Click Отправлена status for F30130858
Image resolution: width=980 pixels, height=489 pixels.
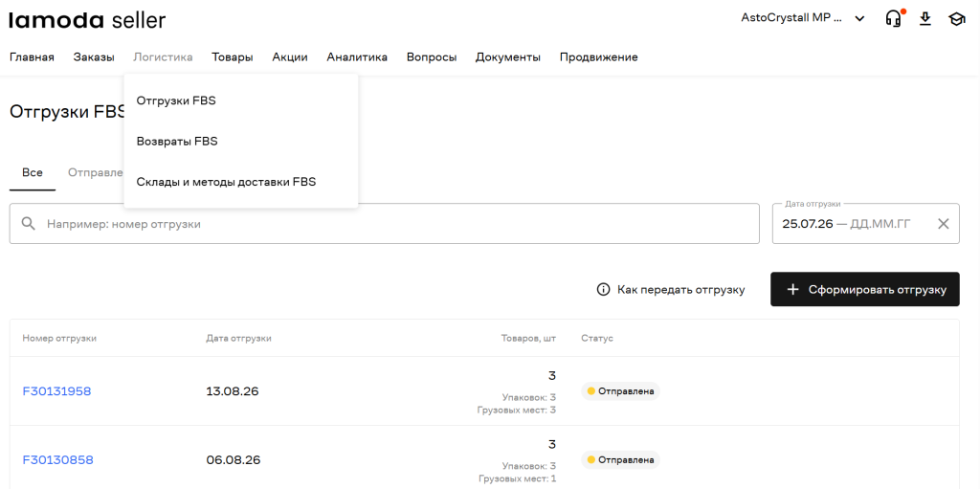coord(620,460)
